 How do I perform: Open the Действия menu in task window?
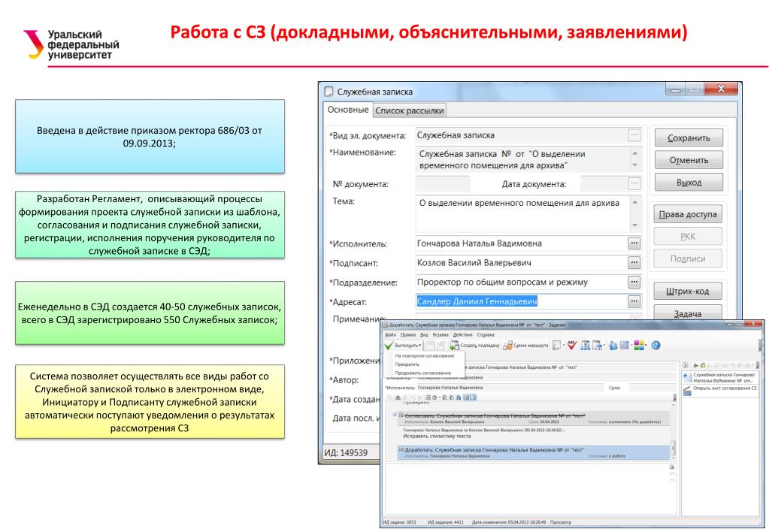pos(462,334)
